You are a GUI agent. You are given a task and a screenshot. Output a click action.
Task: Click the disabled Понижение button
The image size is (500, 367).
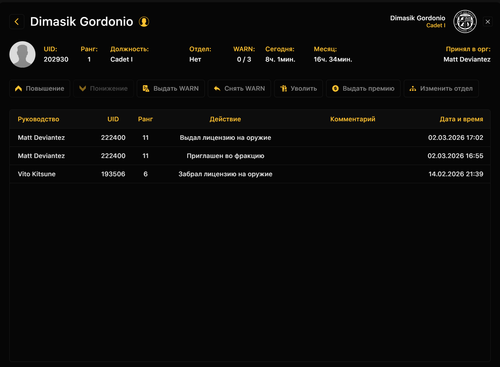point(103,89)
